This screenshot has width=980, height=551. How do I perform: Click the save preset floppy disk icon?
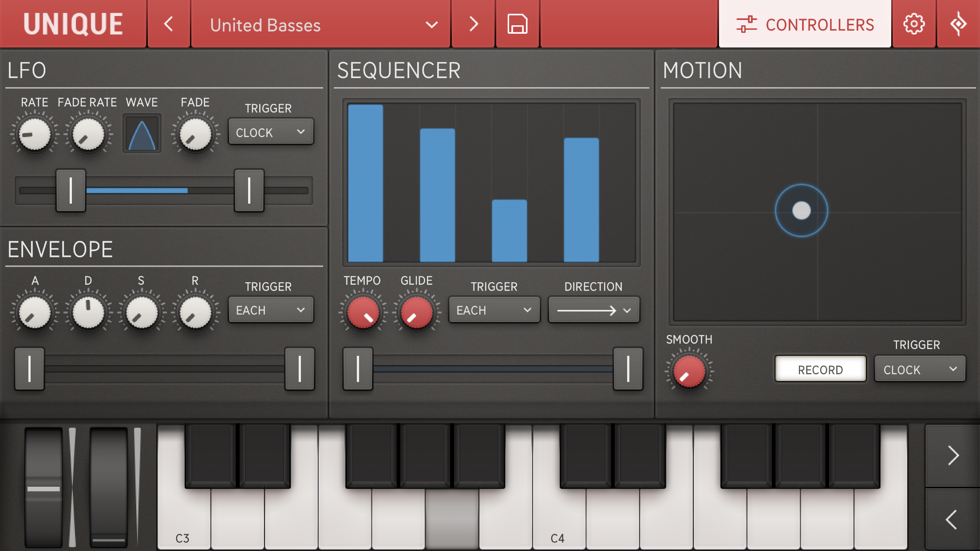tap(517, 24)
